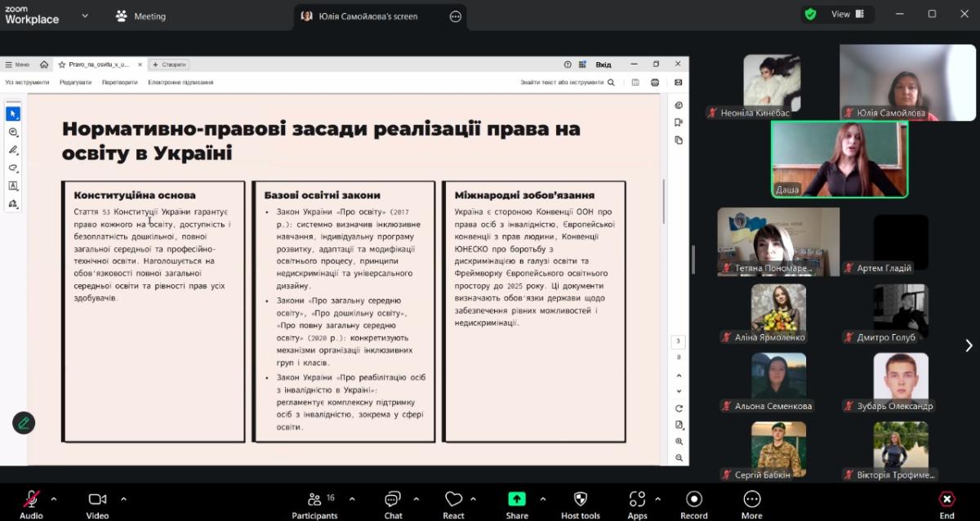
Task: Show next page of participant videos
Action: pyautogui.click(x=969, y=345)
